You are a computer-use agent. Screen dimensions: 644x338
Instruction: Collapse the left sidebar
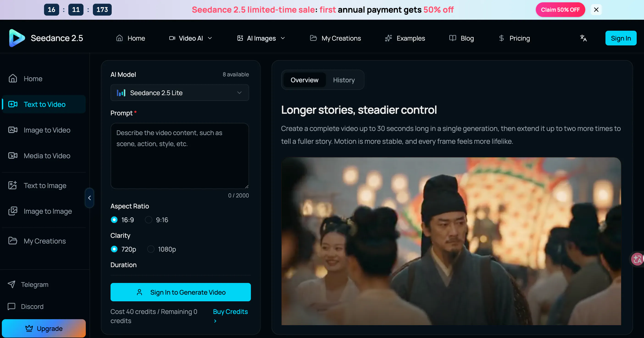[89, 198]
